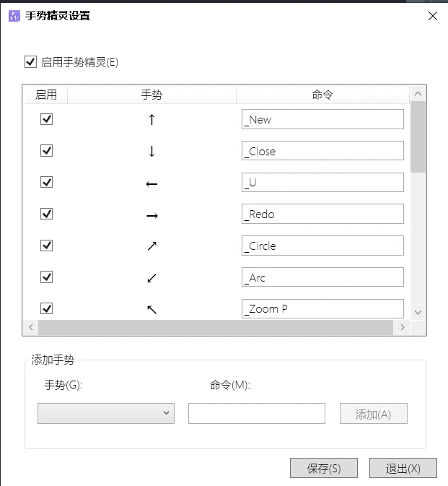Uncheck the enable box for _Circle gesture
The image size is (448, 486).
pos(46,246)
